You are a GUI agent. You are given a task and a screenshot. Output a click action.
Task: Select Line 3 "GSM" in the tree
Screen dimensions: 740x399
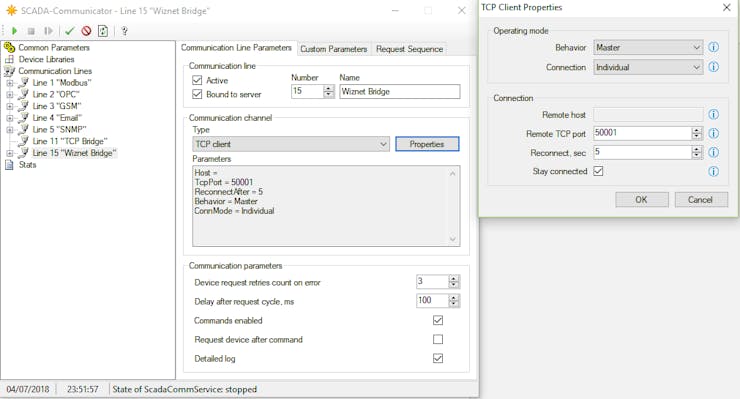(57, 106)
